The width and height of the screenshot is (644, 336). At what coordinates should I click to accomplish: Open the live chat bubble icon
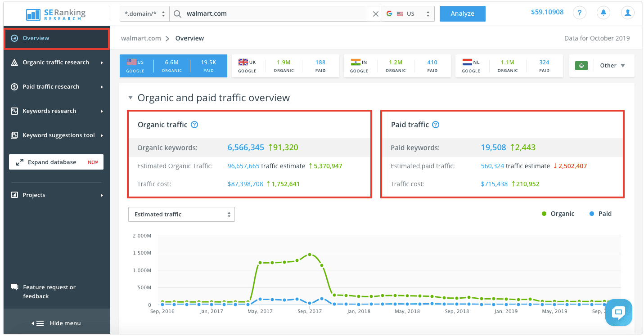[619, 313]
